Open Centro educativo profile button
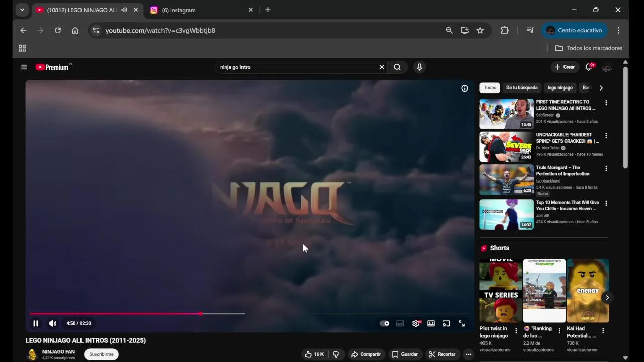The image size is (644, 362). (574, 30)
